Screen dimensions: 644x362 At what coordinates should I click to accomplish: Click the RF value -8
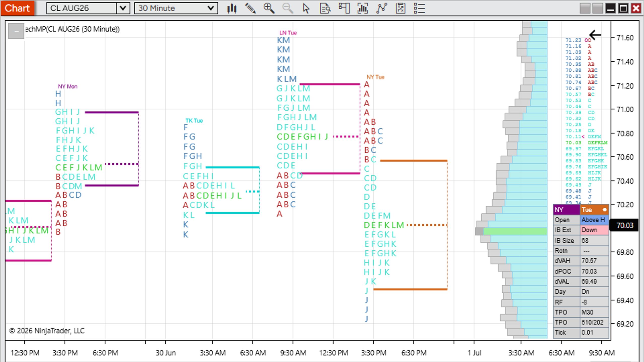click(x=594, y=302)
